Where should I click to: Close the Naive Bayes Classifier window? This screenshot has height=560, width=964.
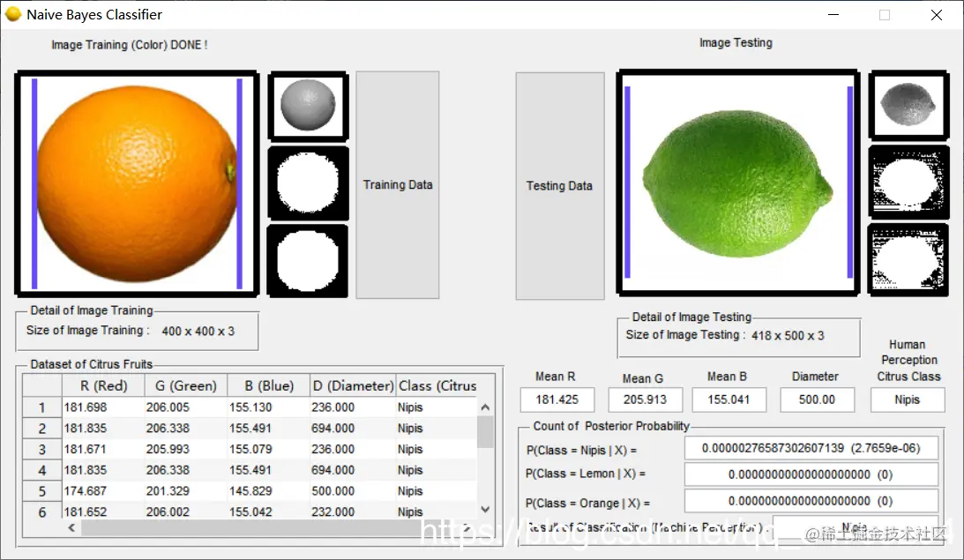coord(937,14)
